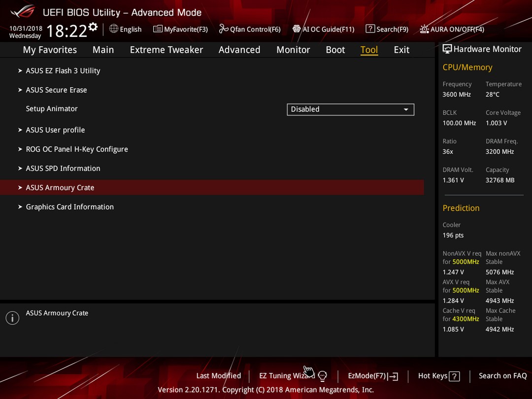
Task: Click the EzMode exit arrow icon
Action: point(393,376)
